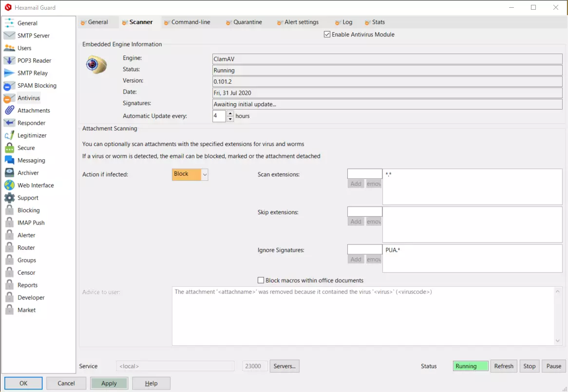
Task: Open Support gear icon in sidebar
Action: point(10,198)
